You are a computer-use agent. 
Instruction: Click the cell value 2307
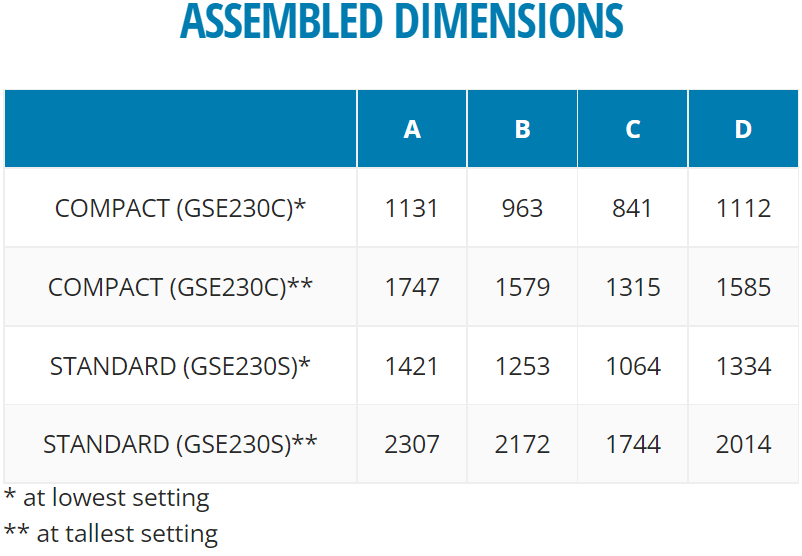click(412, 444)
